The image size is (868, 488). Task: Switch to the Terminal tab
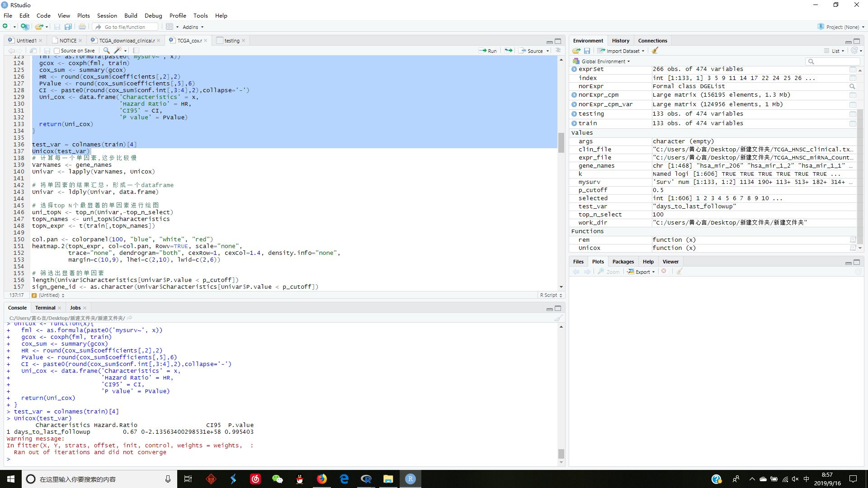[45, 307]
